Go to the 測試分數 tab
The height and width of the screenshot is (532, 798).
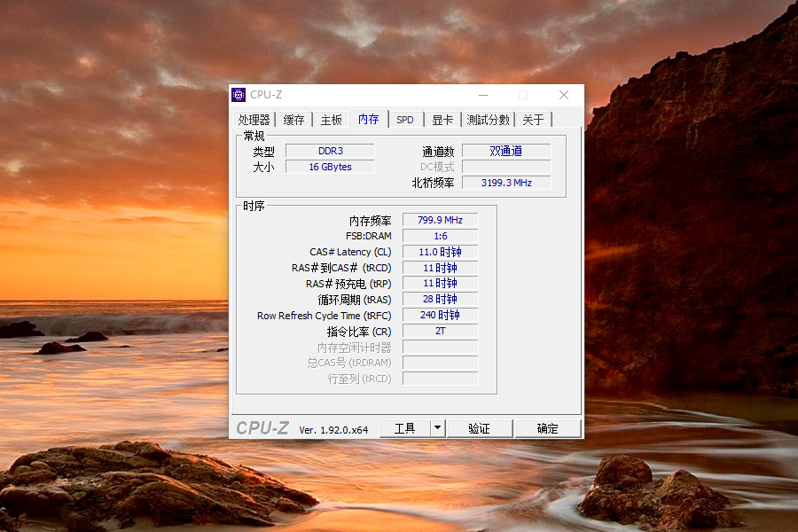pyautogui.click(x=488, y=120)
